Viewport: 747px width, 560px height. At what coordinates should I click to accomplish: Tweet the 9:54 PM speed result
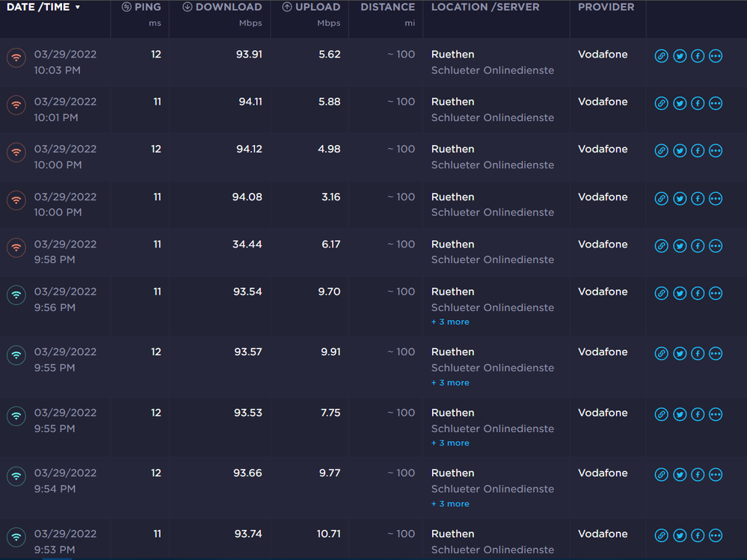[680, 474]
